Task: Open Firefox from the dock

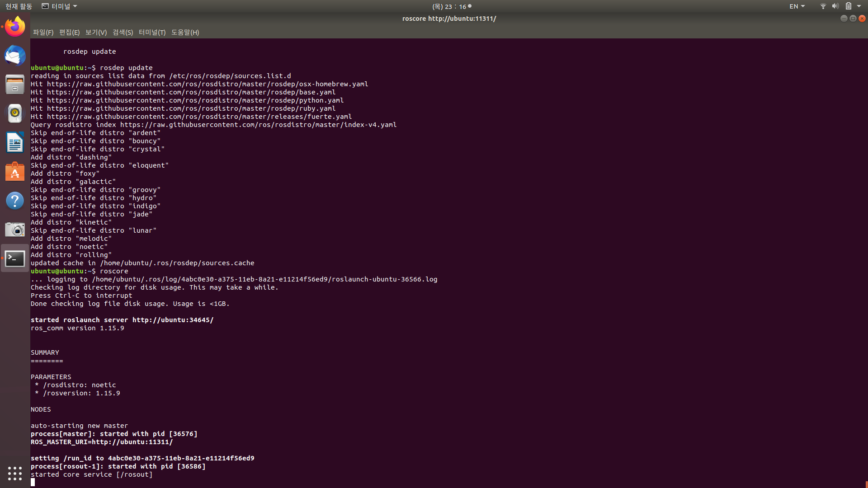Action: [15, 27]
